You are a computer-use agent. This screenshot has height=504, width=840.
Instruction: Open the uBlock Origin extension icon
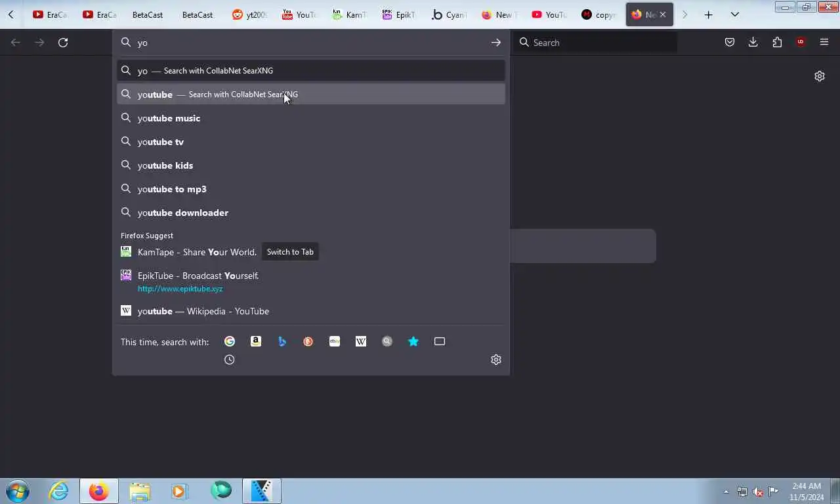(x=801, y=43)
